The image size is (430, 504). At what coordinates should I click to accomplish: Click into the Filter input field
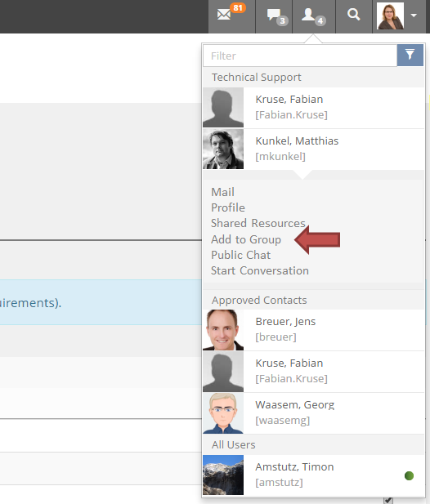300,56
